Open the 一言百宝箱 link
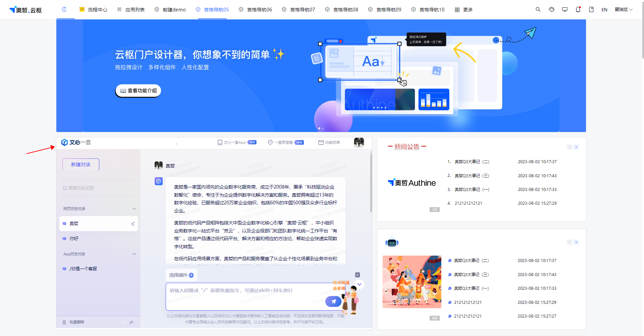644x336 pixels. (286, 142)
